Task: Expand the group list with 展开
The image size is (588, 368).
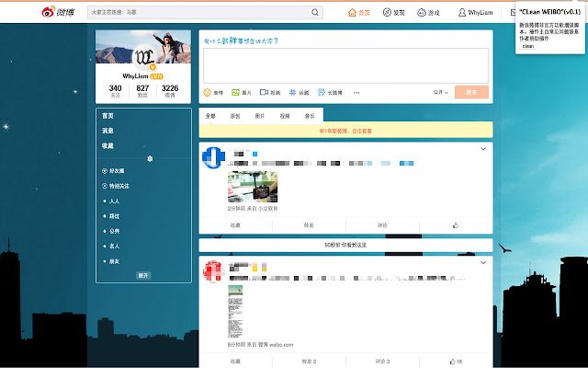Action: 143,275
